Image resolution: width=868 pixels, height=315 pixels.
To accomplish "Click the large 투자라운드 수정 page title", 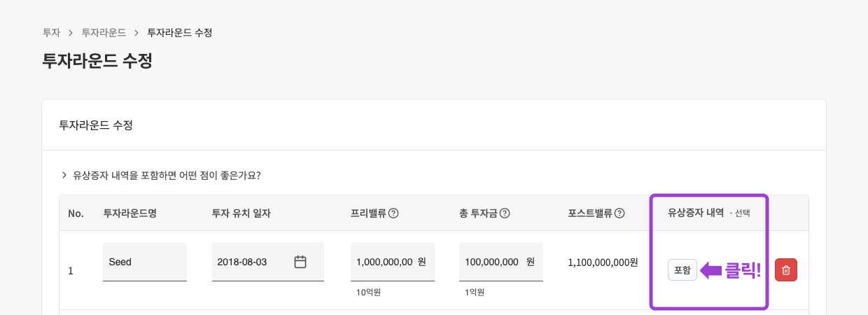I will pyautogui.click(x=97, y=61).
